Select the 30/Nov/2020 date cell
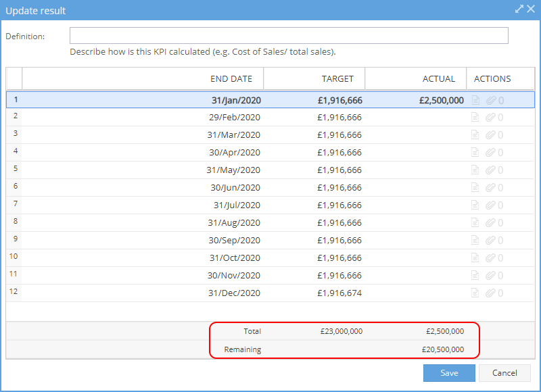This screenshot has width=541, height=392. [143, 276]
